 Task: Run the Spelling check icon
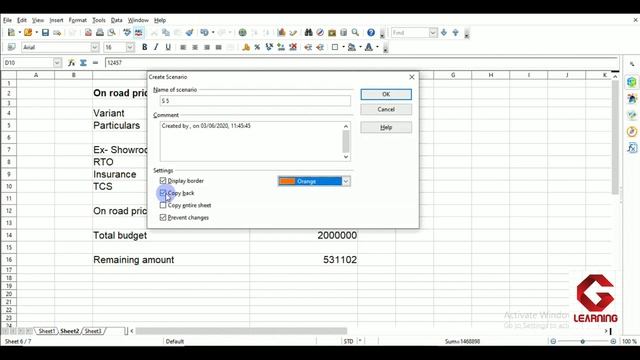pos(127,33)
